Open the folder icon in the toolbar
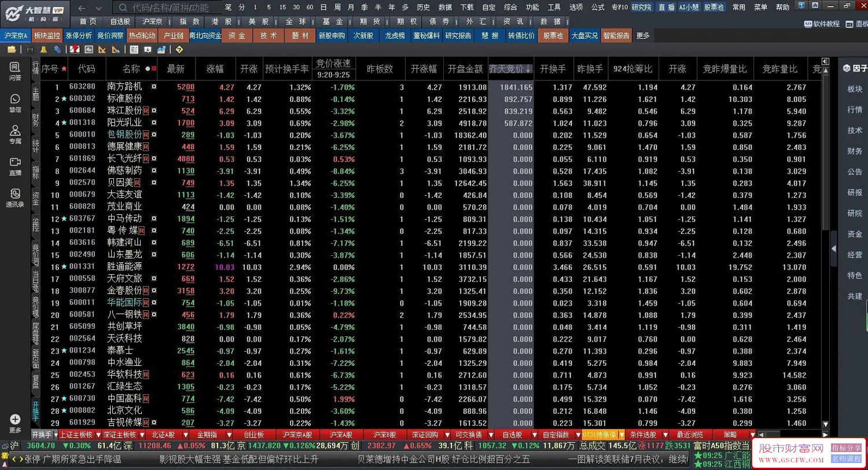The width and height of the screenshot is (868, 470). pos(11,50)
